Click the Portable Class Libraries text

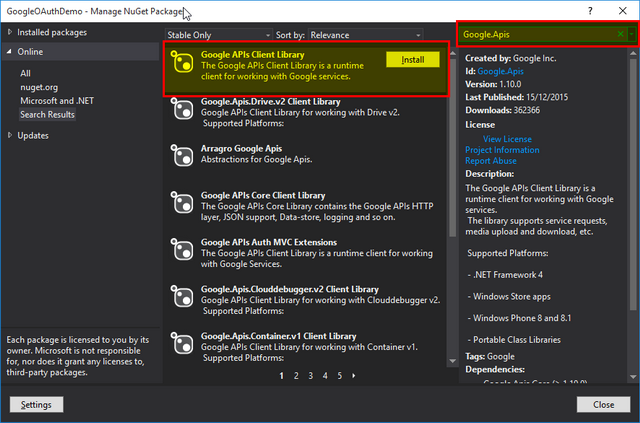(514, 340)
